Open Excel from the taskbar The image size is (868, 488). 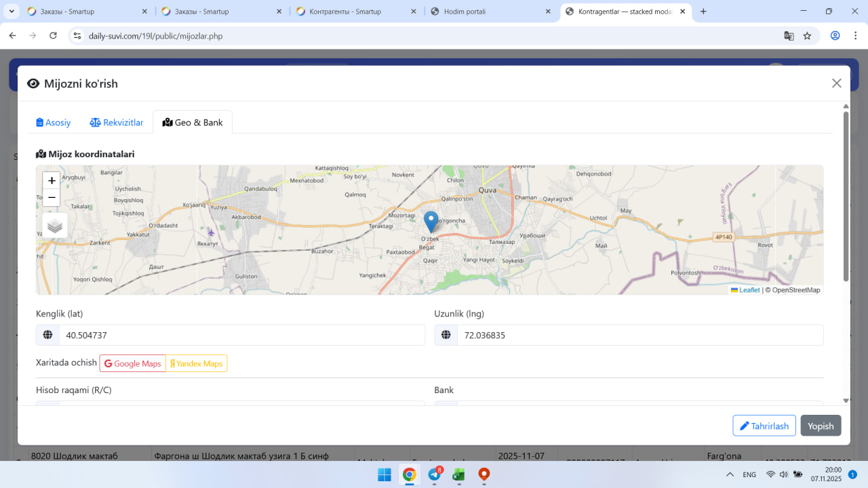pyautogui.click(x=458, y=474)
